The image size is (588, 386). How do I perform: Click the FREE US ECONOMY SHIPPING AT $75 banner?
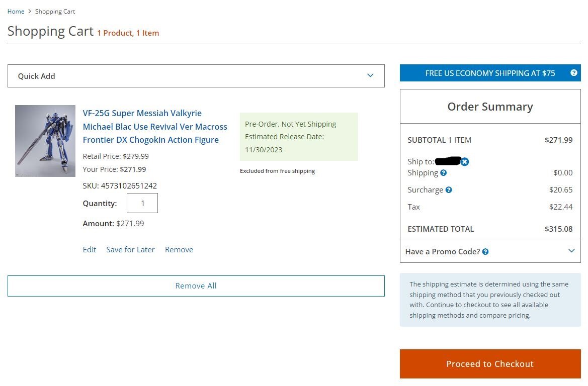(490, 73)
